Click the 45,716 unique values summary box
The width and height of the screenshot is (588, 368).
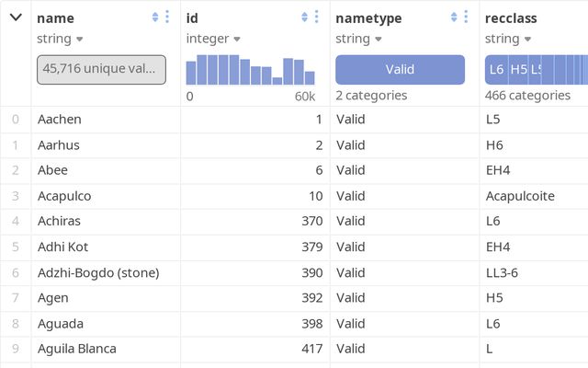pyautogui.click(x=101, y=70)
